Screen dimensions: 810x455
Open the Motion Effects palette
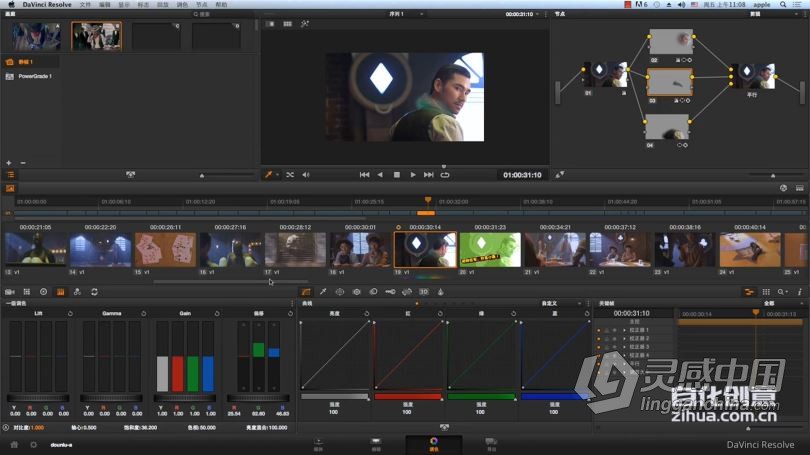pos(95,292)
